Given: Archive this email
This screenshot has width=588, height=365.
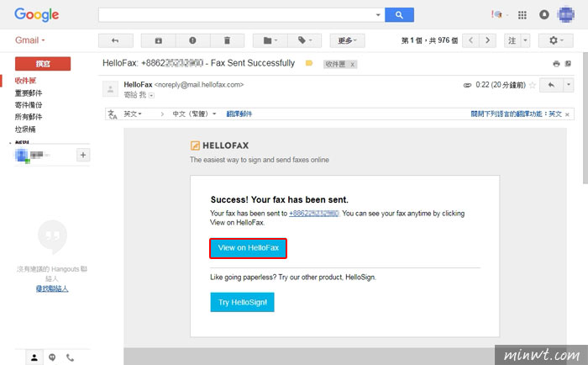Looking at the screenshot, I should [158, 40].
